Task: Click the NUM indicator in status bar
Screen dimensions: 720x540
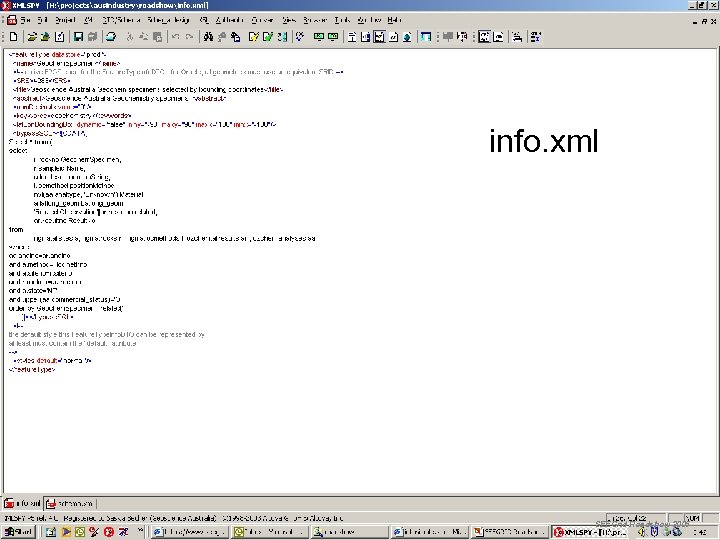Action: pos(693,518)
